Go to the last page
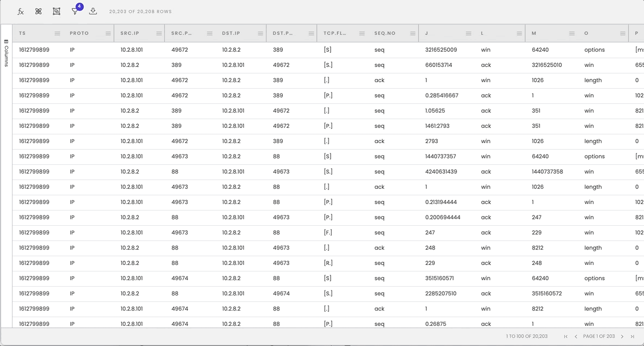 (633, 337)
